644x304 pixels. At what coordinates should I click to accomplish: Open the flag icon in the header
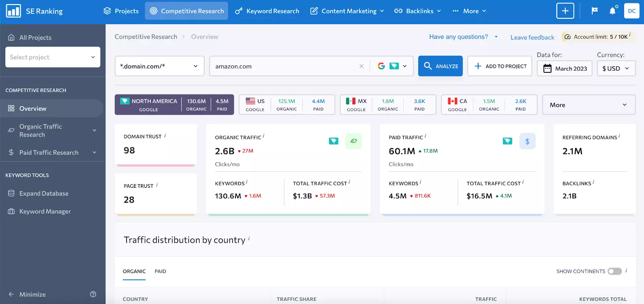[594, 11]
